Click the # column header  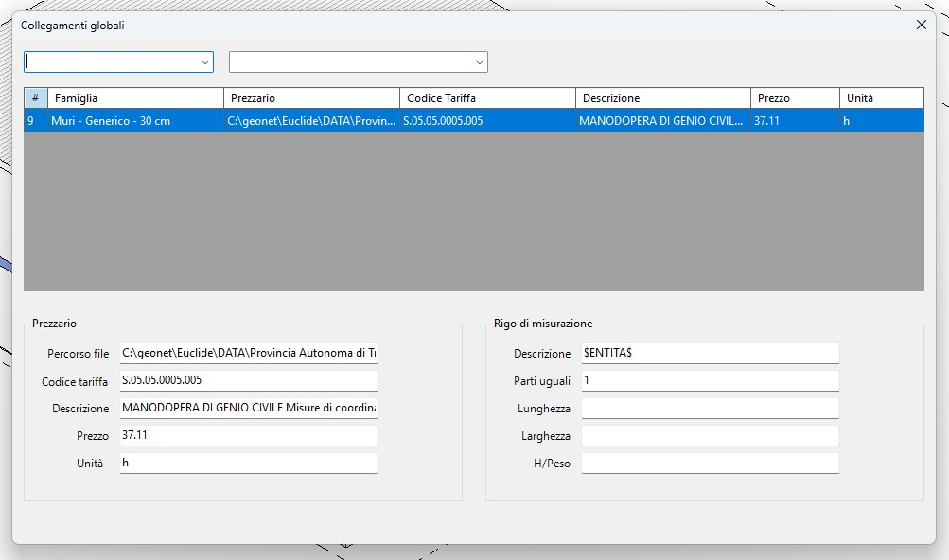tap(35, 98)
